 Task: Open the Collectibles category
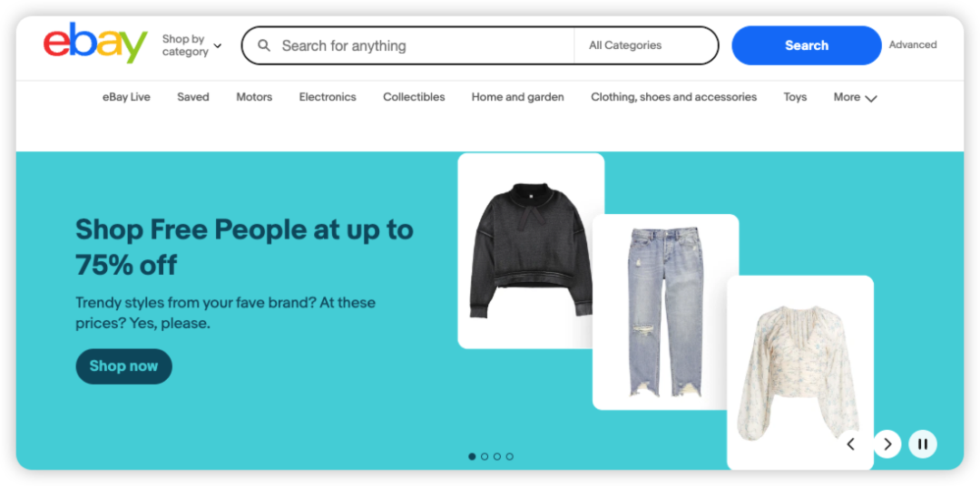coord(414,97)
